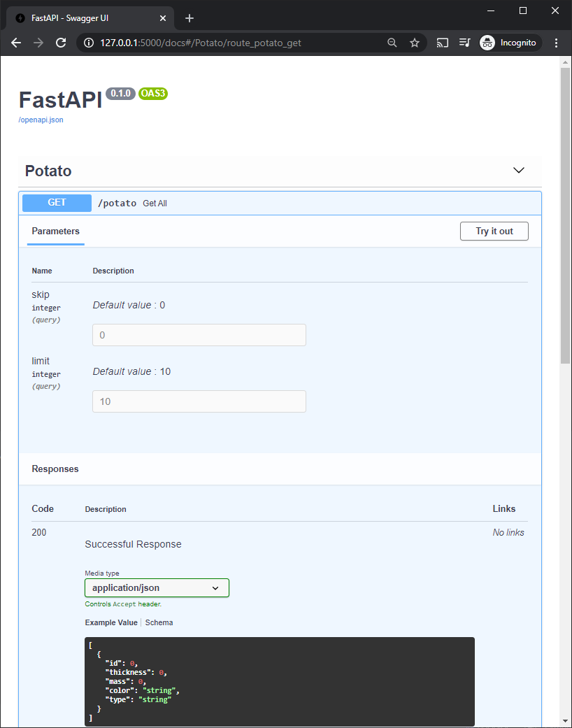
Task: Click the cast media icon
Action: (x=443, y=43)
